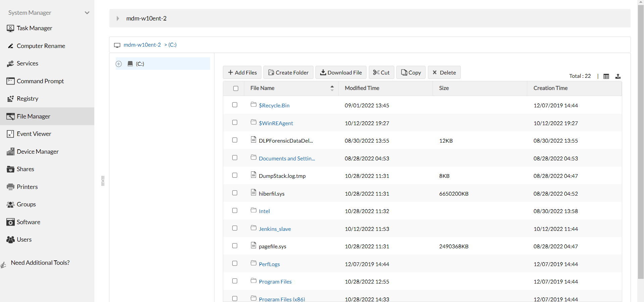
Task: Click the computer icon in breadcrumb
Action: click(117, 45)
